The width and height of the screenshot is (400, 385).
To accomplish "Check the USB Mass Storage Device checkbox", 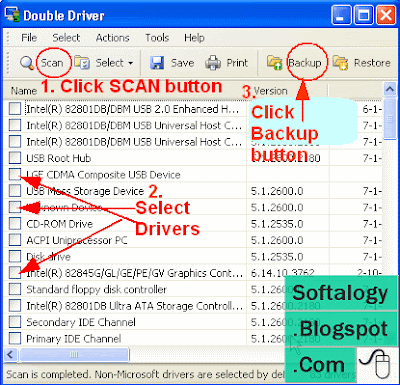I will point(15,191).
